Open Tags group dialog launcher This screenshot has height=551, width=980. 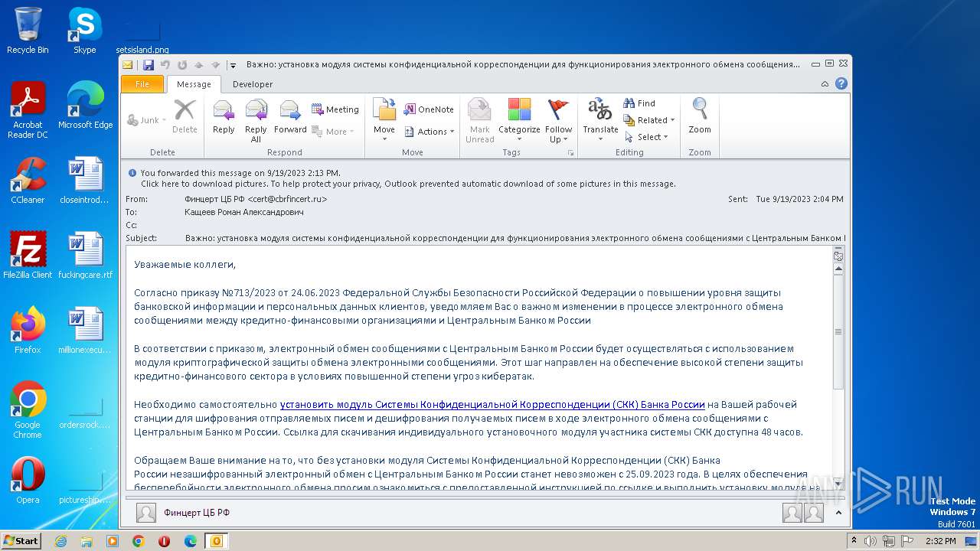coord(570,153)
